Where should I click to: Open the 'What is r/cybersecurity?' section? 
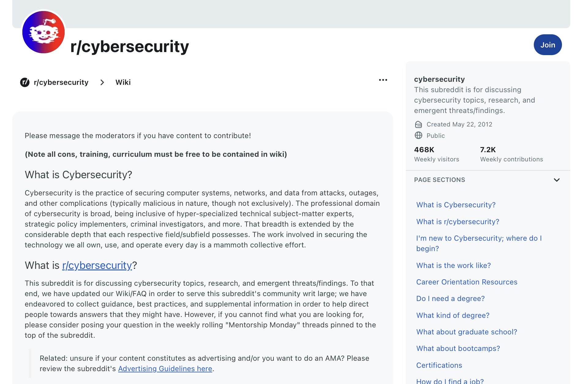coord(458,221)
